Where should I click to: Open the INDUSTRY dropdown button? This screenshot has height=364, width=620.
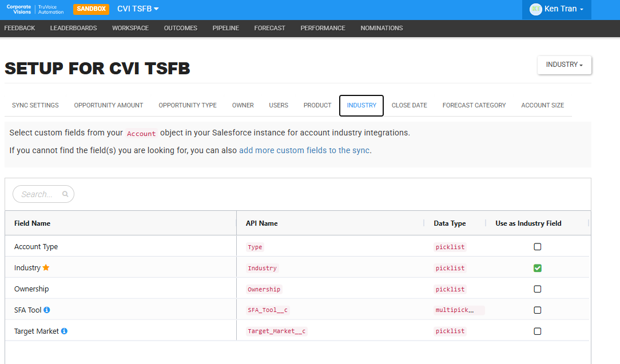pos(565,65)
